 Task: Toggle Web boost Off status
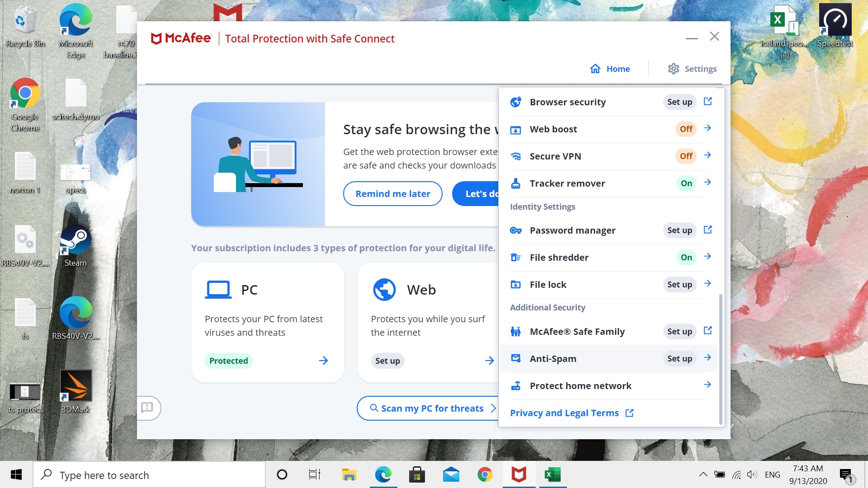[x=686, y=129]
